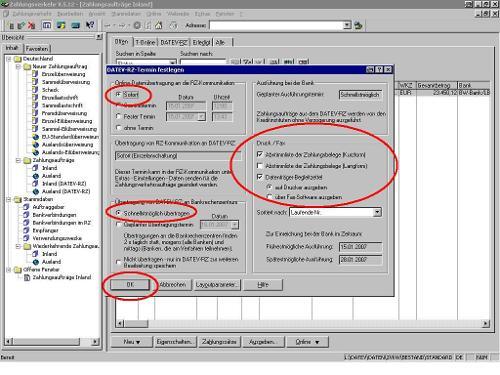Collapse the Offene Fenster tree node
This screenshot has height=375, width=500.
click(x=9, y=270)
